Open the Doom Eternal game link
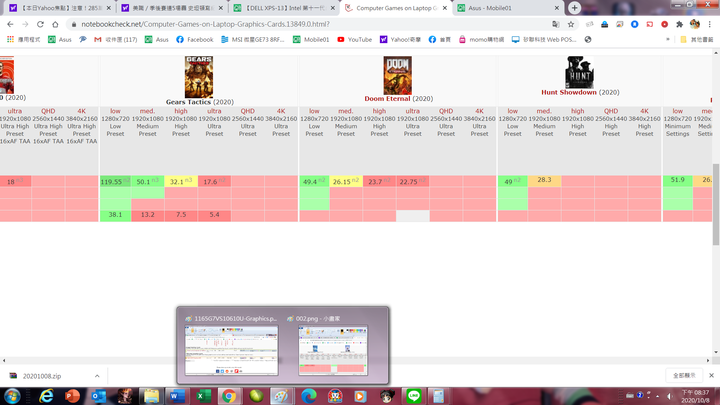 point(387,99)
